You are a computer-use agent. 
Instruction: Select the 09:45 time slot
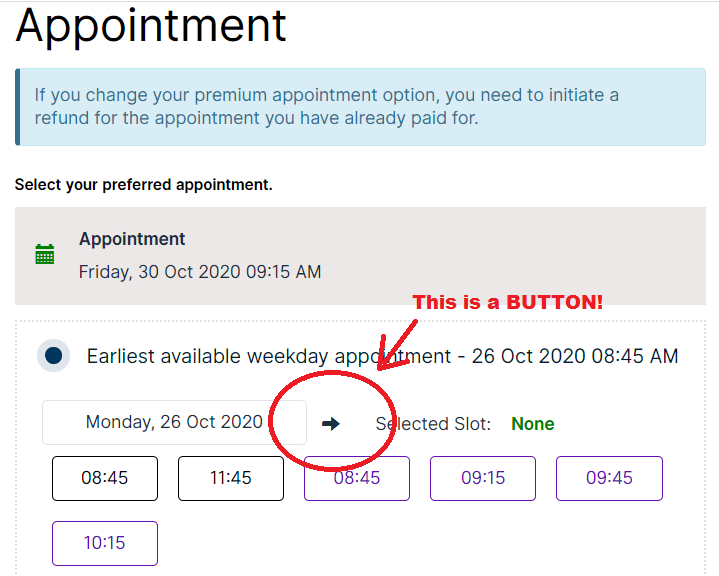pyautogui.click(x=609, y=478)
